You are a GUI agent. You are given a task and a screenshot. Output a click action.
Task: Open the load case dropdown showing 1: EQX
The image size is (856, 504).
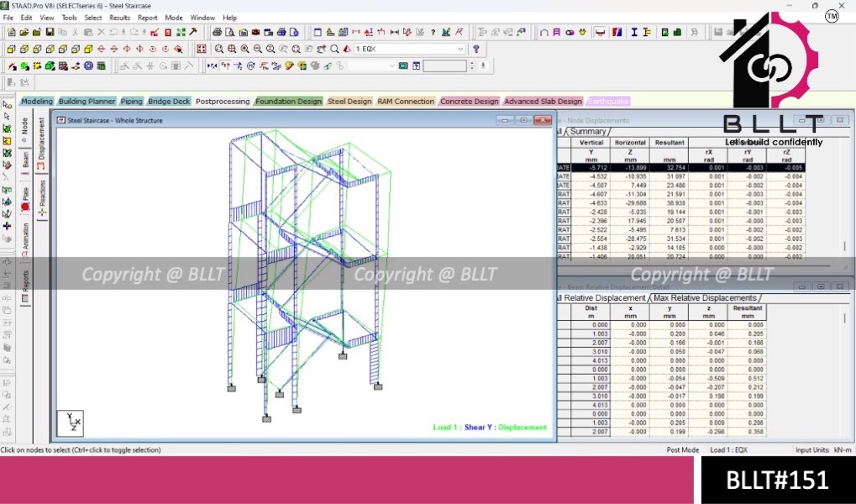coord(409,50)
